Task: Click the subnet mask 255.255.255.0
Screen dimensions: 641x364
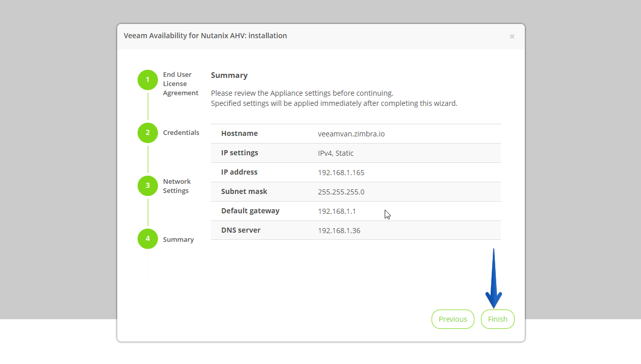Action: pos(341,192)
